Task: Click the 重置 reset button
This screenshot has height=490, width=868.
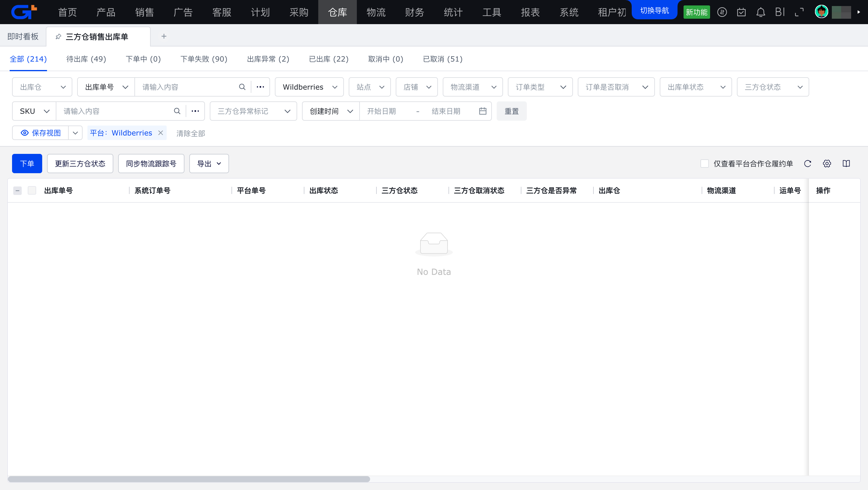Action: click(511, 111)
